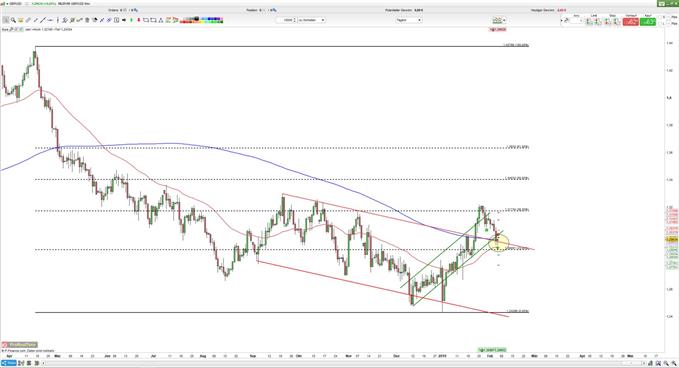Click the order amount field under Amt
679x368 pixels.
pos(576,21)
